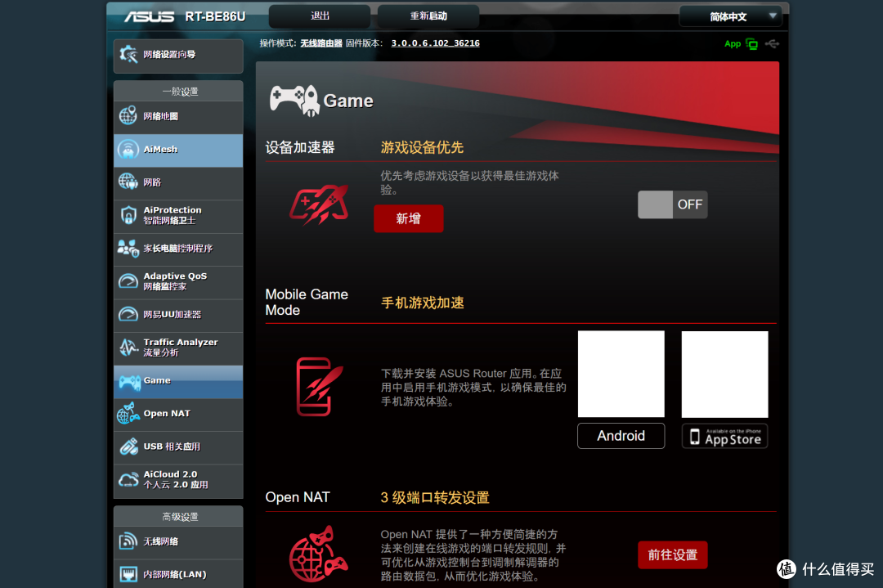883x588 pixels.
Task: Click the Android download button
Action: pyautogui.click(x=621, y=436)
